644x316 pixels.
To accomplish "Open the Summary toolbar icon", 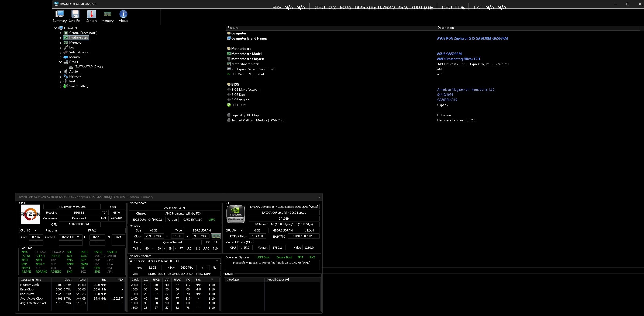I will tap(60, 16).
